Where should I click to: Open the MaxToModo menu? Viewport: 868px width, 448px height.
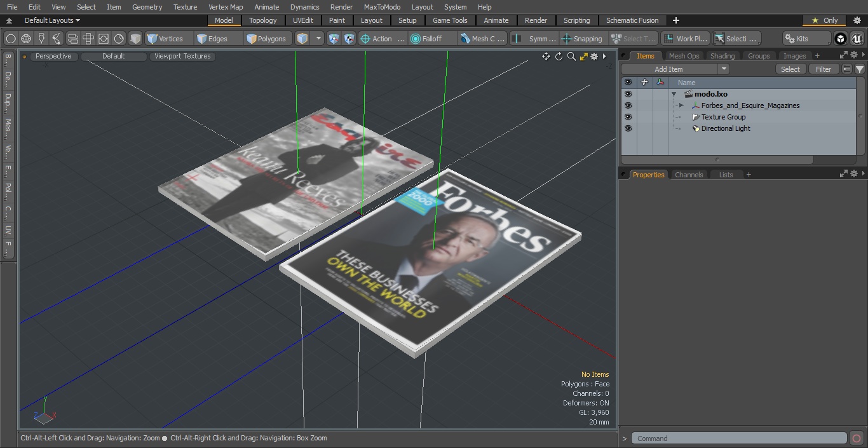(382, 7)
